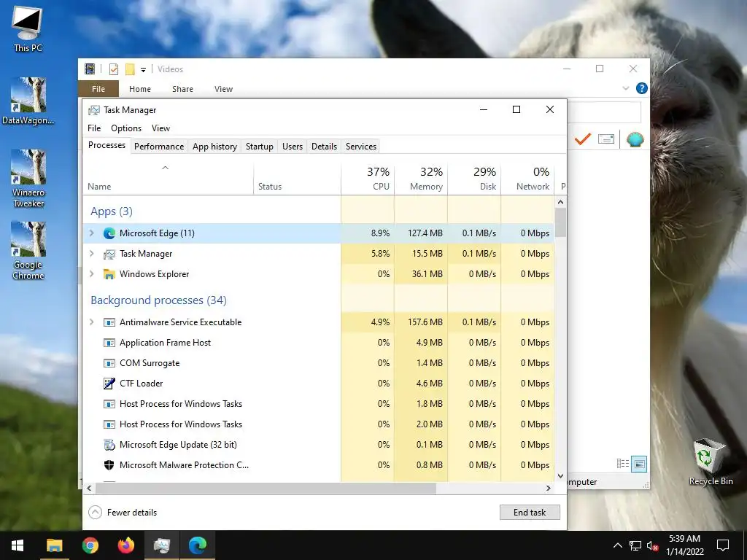
Task: Sort by Network column header
Action: coord(528,179)
